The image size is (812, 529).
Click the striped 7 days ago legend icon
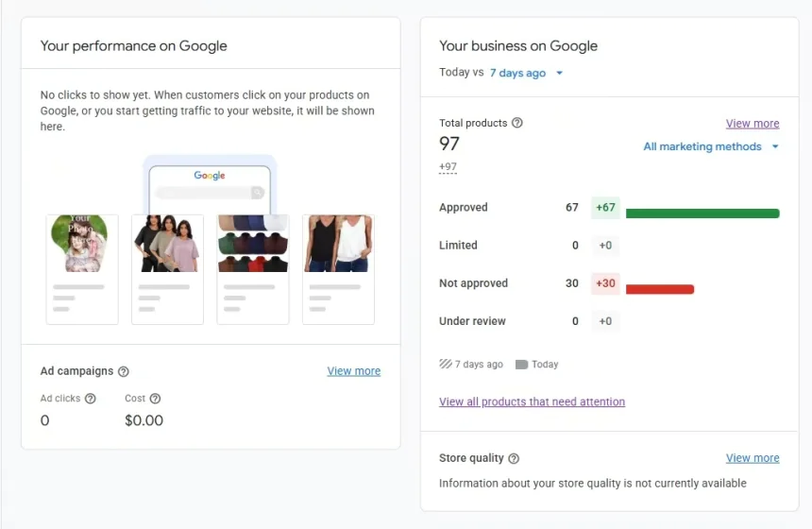click(x=446, y=364)
